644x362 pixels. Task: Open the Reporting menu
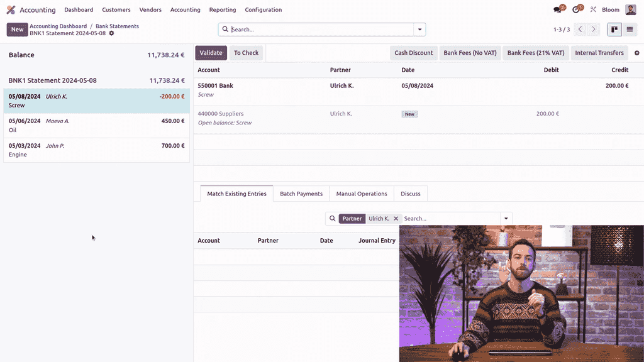tap(223, 10)
